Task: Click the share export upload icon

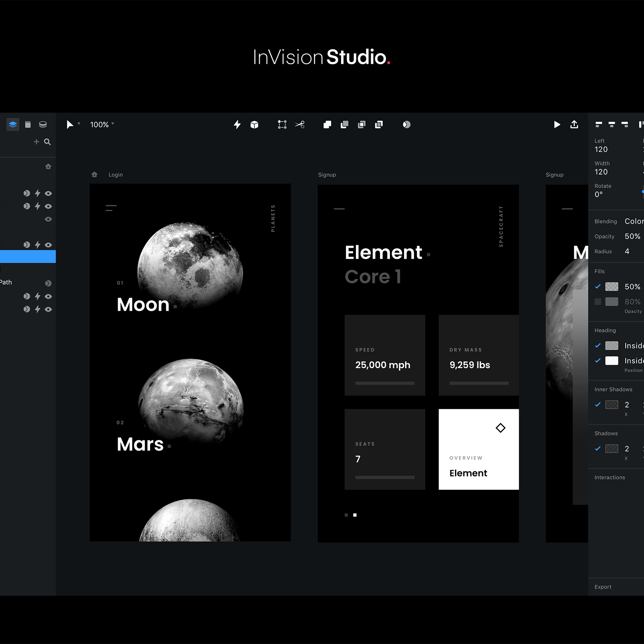Action: click(574, 124)
